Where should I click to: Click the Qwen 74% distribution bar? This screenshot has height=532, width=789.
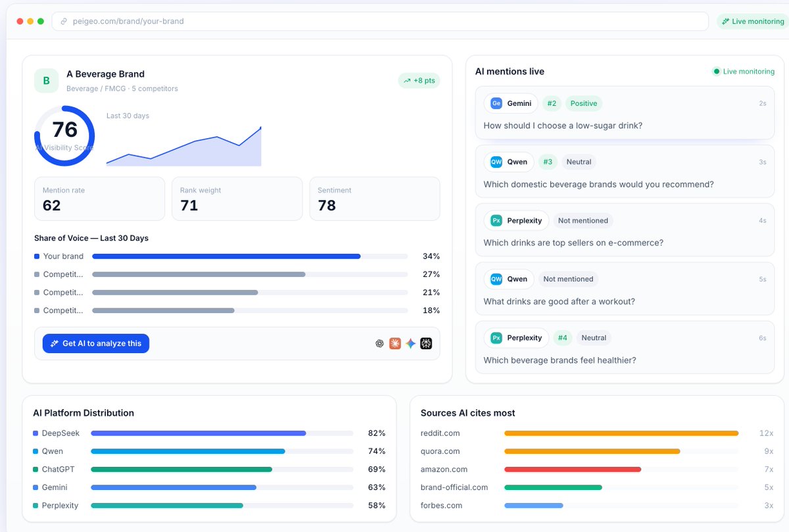[x=188, y=451]
